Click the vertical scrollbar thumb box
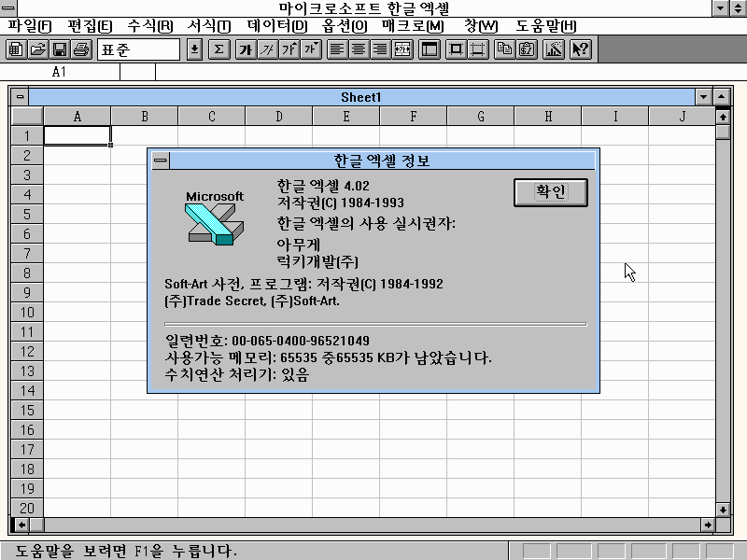 coord(723,132)
